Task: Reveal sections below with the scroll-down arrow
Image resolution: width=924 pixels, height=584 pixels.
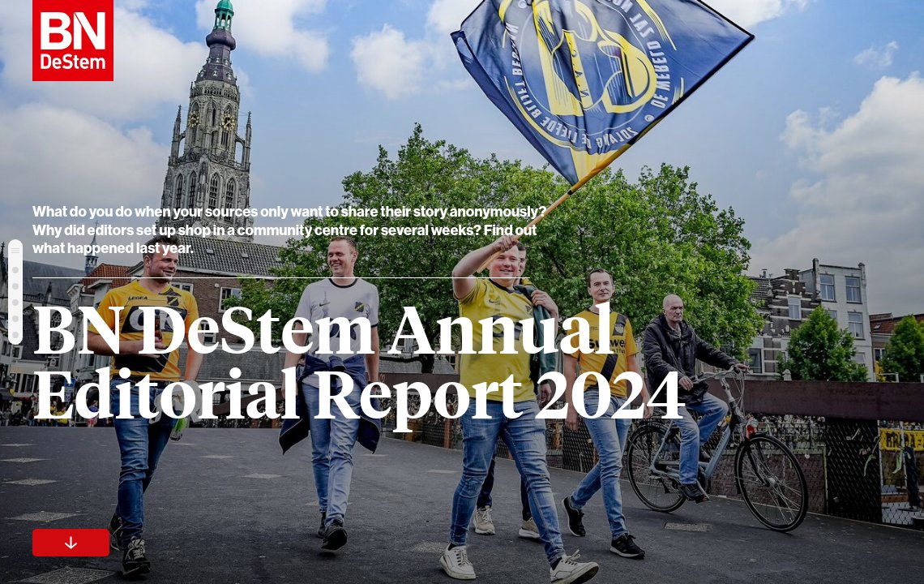Action: point(71,543)
